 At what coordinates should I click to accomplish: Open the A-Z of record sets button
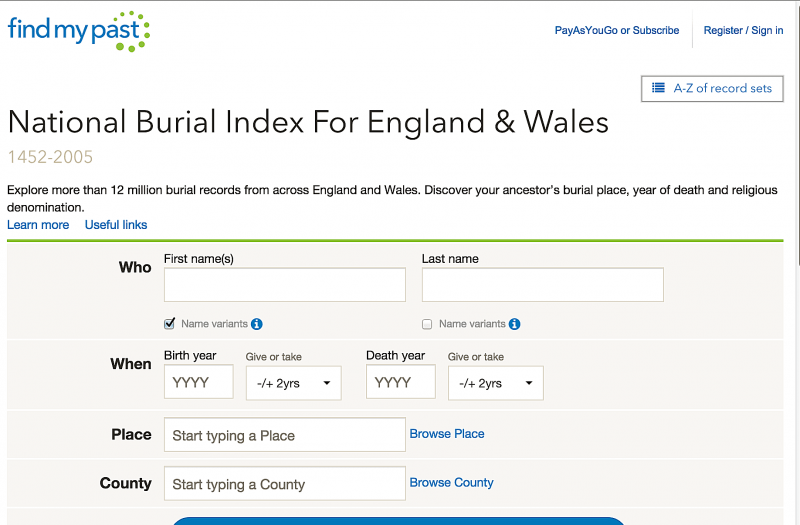pos(712,88)
